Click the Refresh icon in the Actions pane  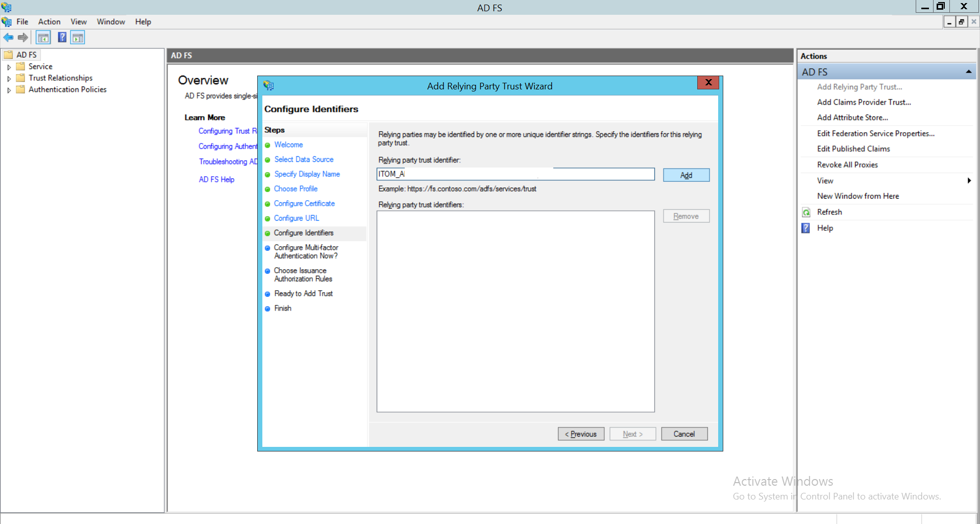tap(805, 212)
